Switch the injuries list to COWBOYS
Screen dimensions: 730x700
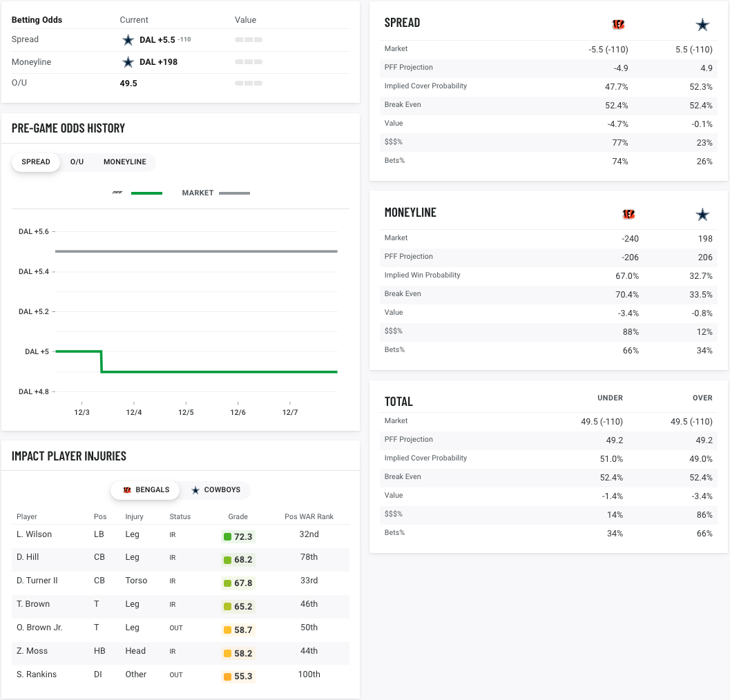[215, 490]
